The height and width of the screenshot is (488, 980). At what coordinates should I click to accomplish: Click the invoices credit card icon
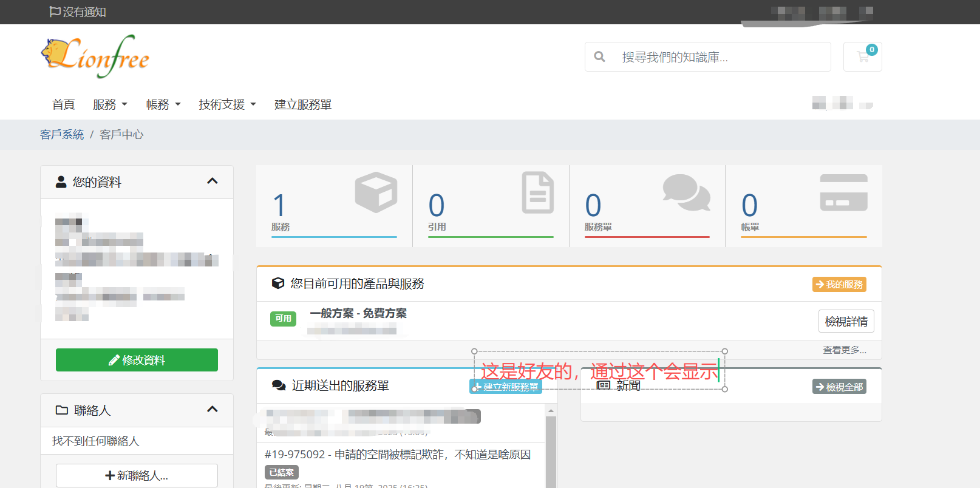coord(843,192)
